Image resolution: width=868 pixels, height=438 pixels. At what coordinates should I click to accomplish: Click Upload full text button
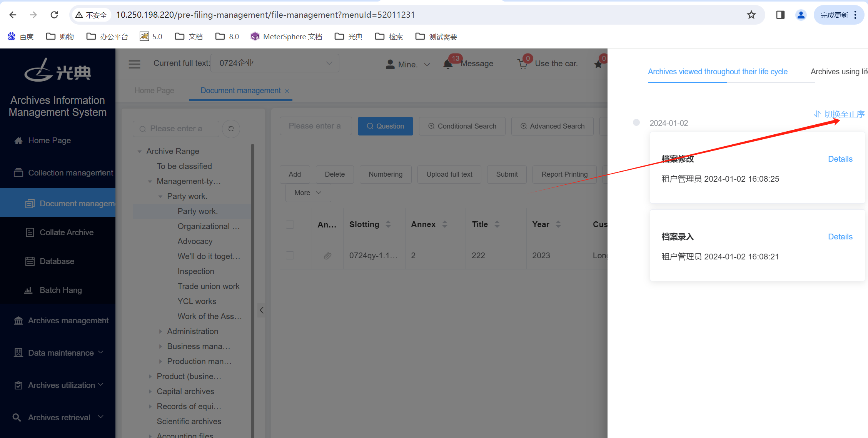point(449,174)
